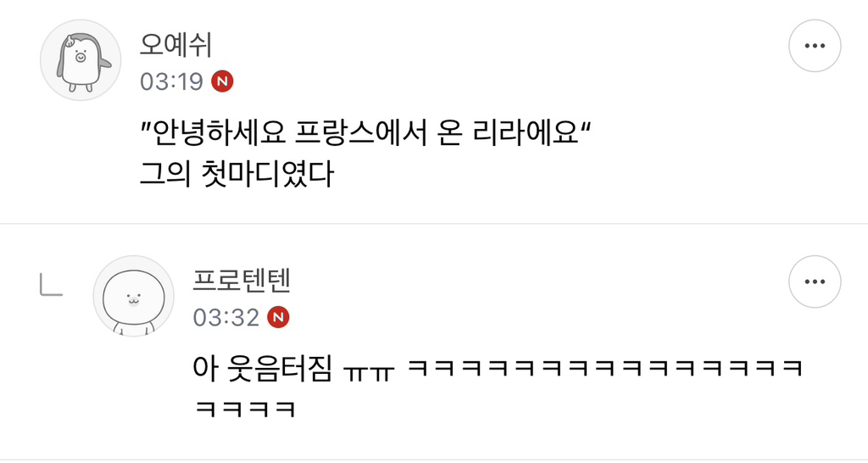The width and height of the screenshot is (868, 463).
Task: Click the red N badge beside 03:32
Action: 278,317
